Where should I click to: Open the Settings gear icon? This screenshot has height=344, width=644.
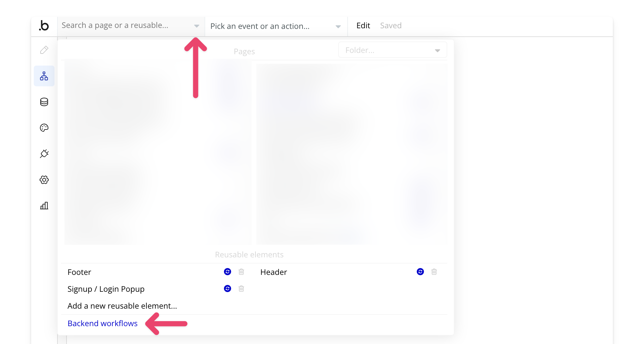pos(44,180)
